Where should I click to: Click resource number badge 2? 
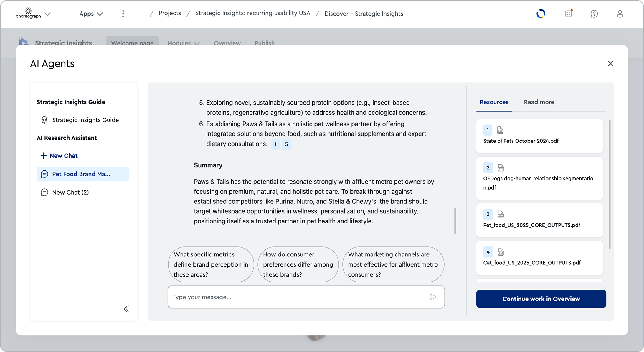coord(488,168)
